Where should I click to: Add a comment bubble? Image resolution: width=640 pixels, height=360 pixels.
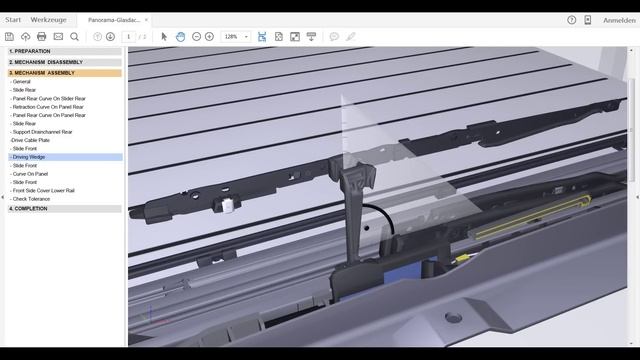[334, 37]
